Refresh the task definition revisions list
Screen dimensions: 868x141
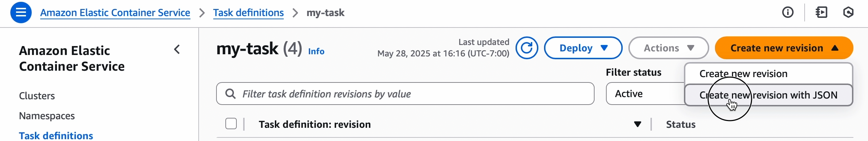pyautogui.click(x=527, y=48)
